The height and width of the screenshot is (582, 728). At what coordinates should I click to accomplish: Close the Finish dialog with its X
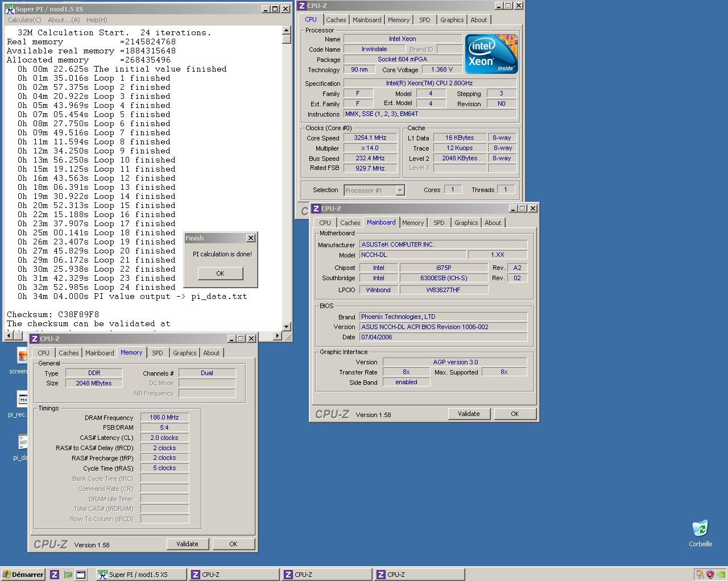(x=250, y=238)
